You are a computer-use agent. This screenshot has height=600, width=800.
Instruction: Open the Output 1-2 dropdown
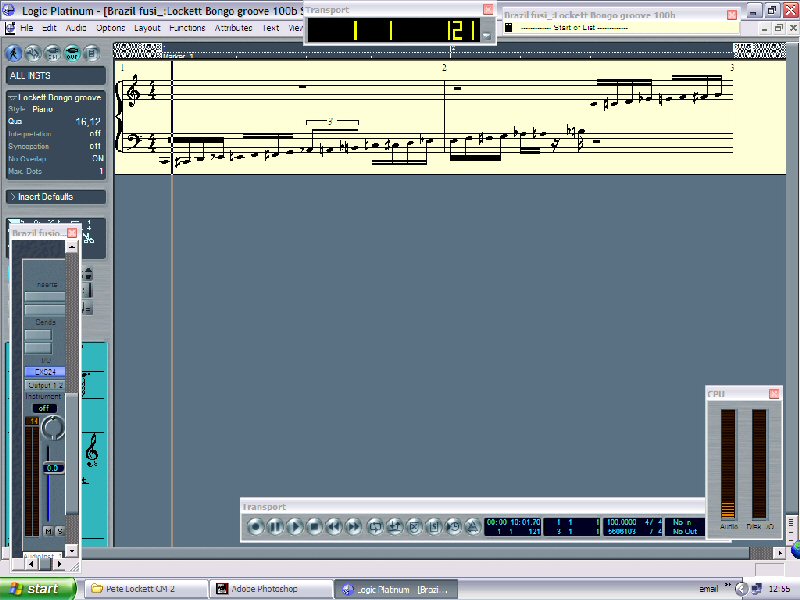(44, 385)
